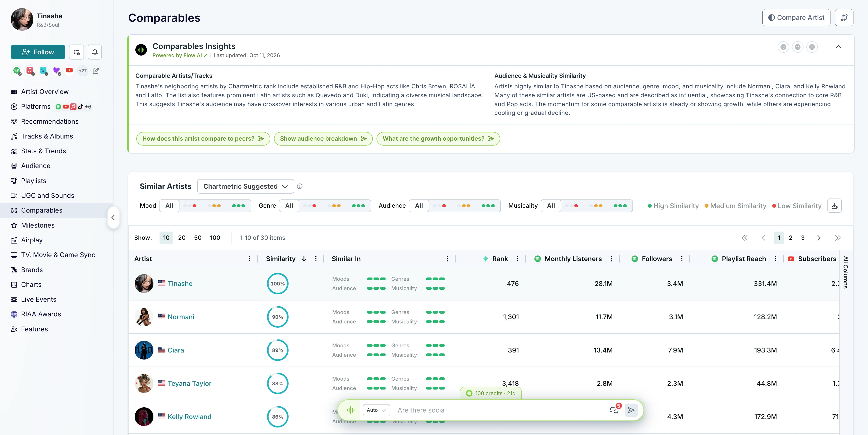
Task: Expand the All Columns side panel
Action: (x=845, y=272)
